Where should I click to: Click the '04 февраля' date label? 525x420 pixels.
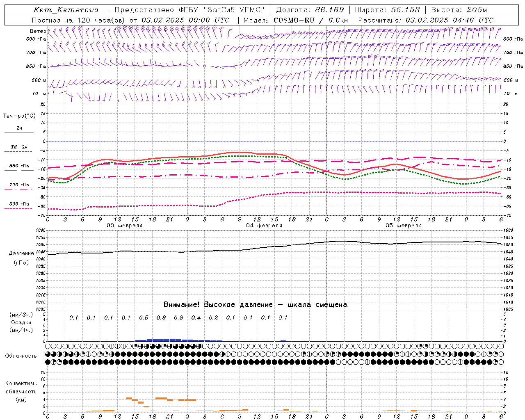[x=264, y=226]
